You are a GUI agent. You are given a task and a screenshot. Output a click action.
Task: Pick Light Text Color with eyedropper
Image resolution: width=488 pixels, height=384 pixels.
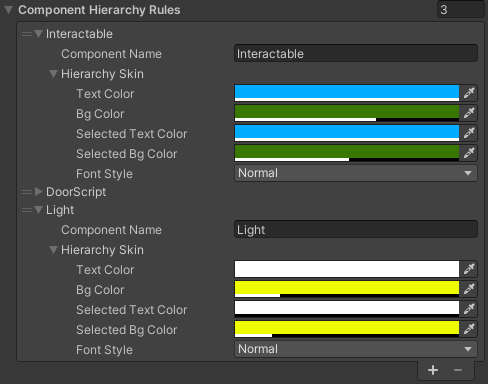[x=469, y=269]
